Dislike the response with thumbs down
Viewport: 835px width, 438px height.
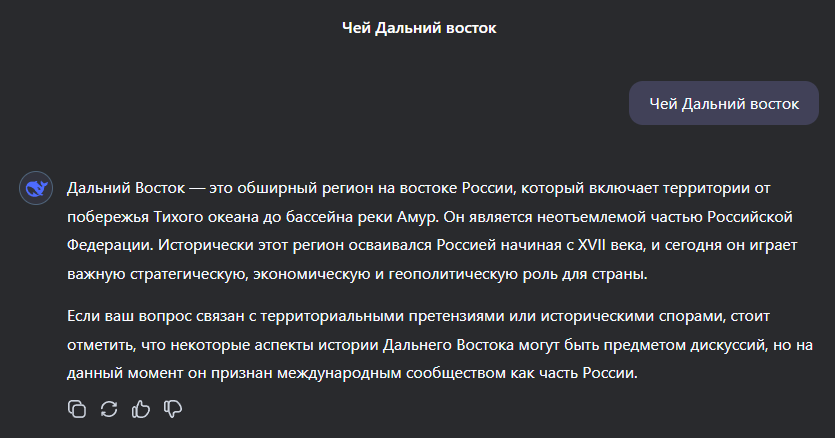173,408
